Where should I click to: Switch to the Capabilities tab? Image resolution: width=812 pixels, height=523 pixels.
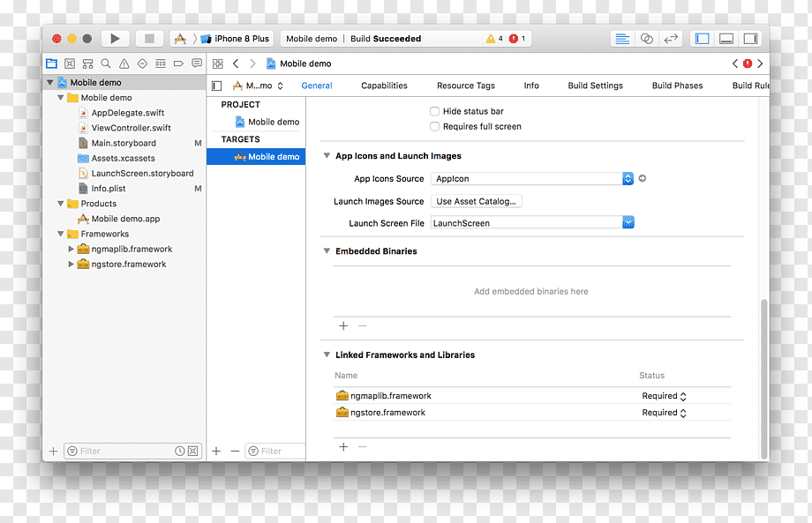click(x=384, y=86)
